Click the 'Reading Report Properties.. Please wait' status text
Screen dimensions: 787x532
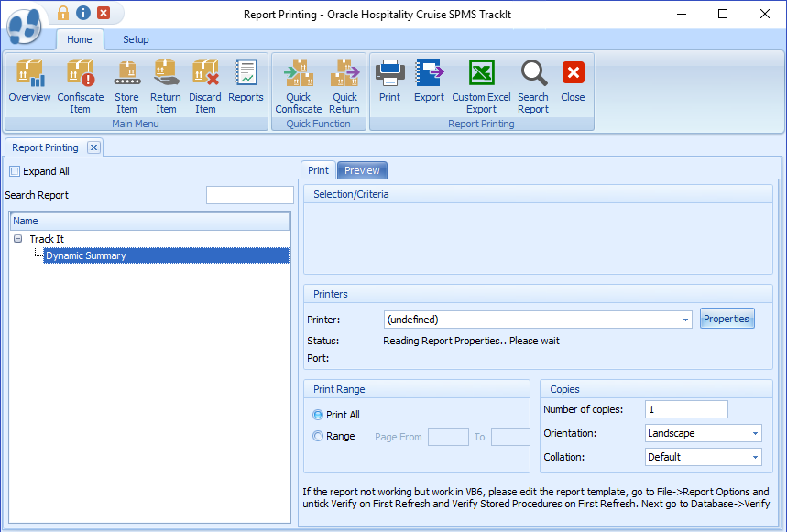point(471,341)
